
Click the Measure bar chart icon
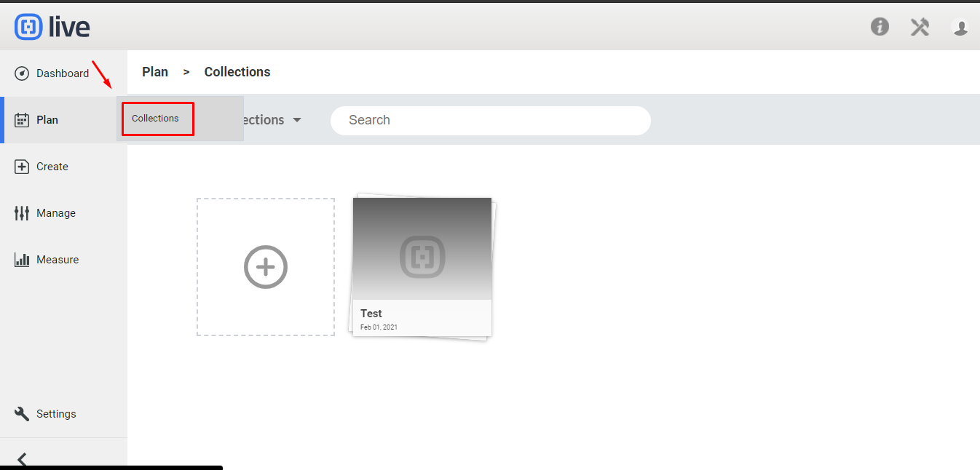click(x=22, y=260)
